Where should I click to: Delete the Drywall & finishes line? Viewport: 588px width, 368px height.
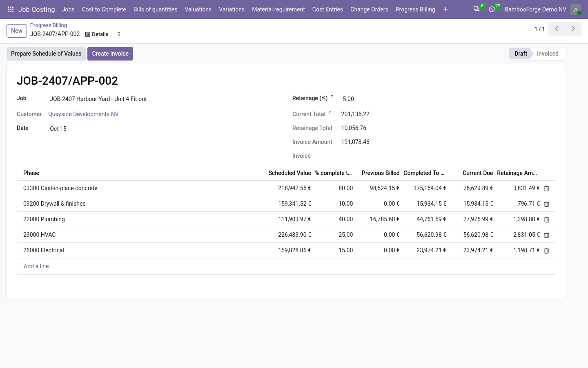546,204
